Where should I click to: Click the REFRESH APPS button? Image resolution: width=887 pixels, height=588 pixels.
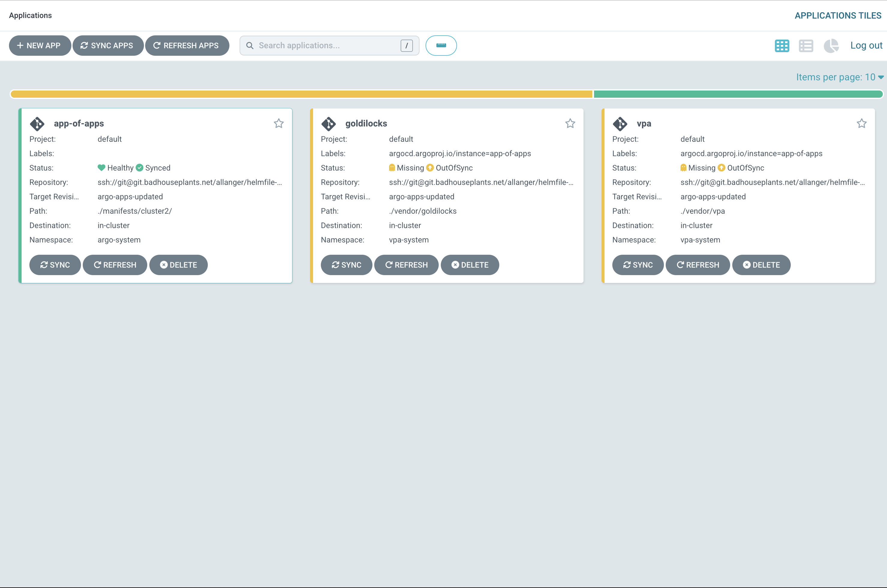coord(187,45)
